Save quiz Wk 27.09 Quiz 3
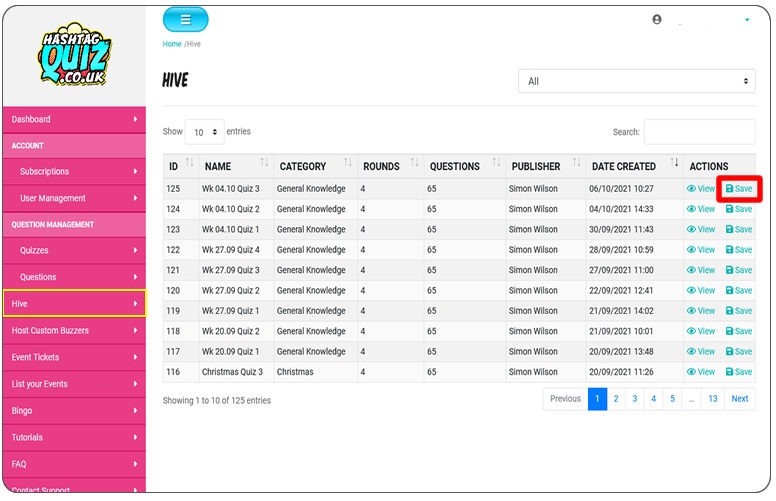The image size is (776, 501). click(739, 270)
